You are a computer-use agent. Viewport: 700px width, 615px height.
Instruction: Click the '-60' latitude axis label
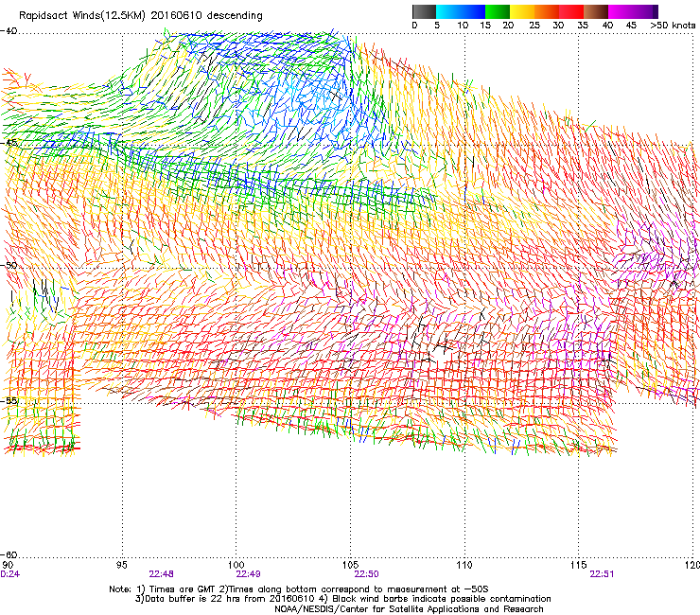9,554
